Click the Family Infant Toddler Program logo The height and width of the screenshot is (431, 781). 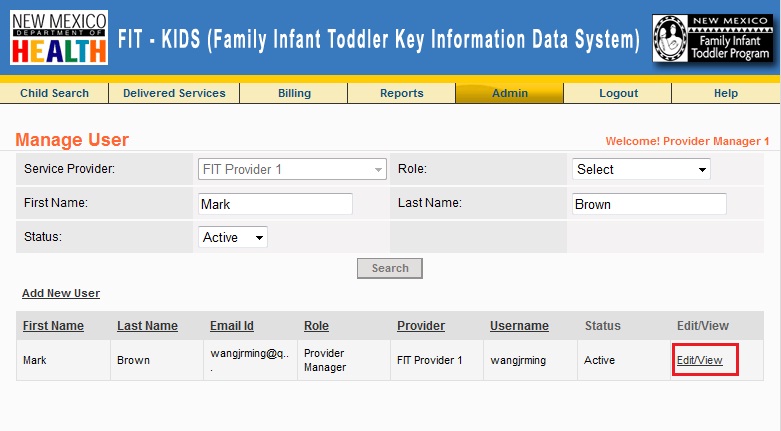click(713, 38)
